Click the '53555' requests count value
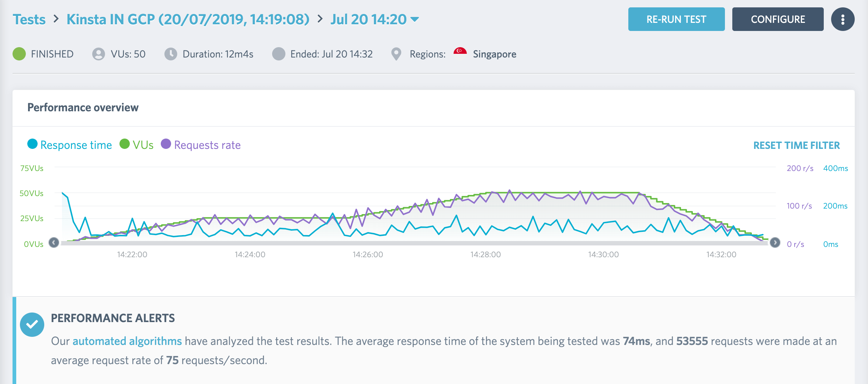 [692, 341]
